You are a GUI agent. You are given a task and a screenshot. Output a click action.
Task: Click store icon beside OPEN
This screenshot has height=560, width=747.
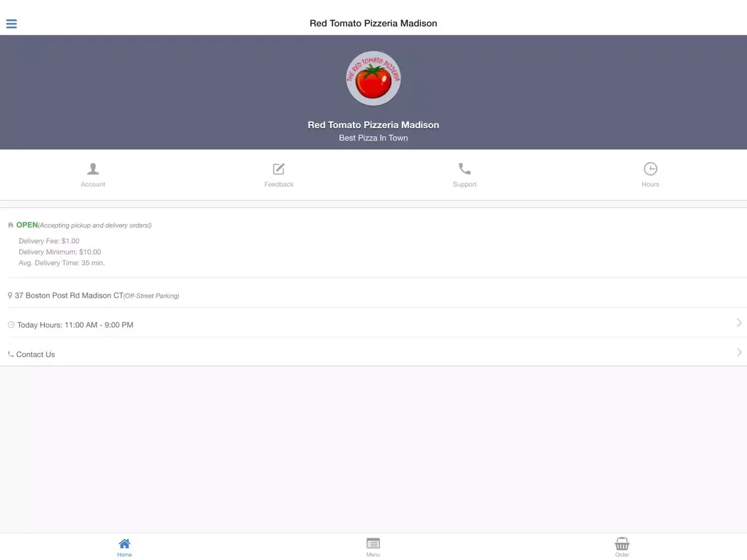click(x=11, y=225)
